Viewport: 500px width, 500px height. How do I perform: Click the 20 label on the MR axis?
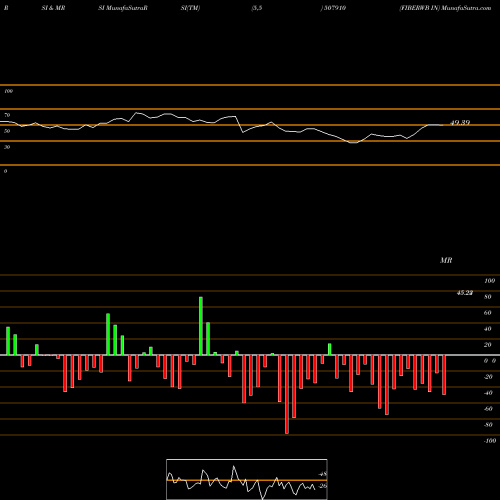tap(488, 345)
